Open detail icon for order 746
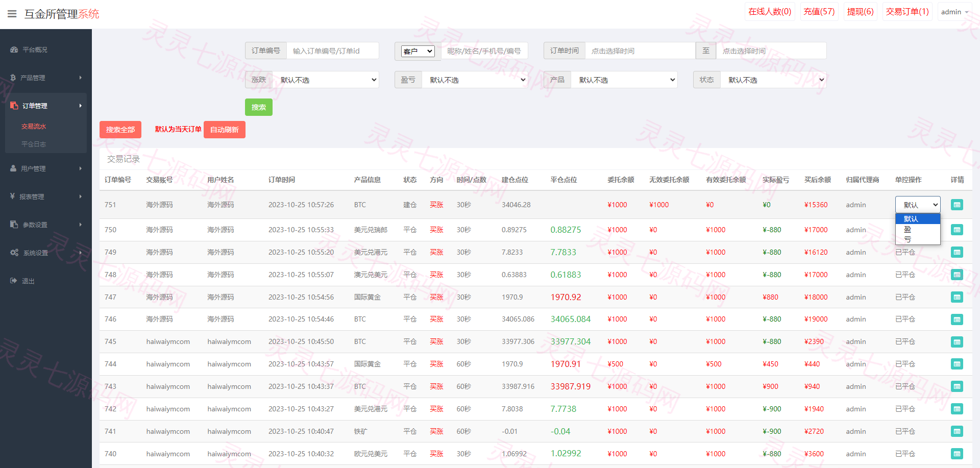 pyautogui.click(x=957, y=319)
